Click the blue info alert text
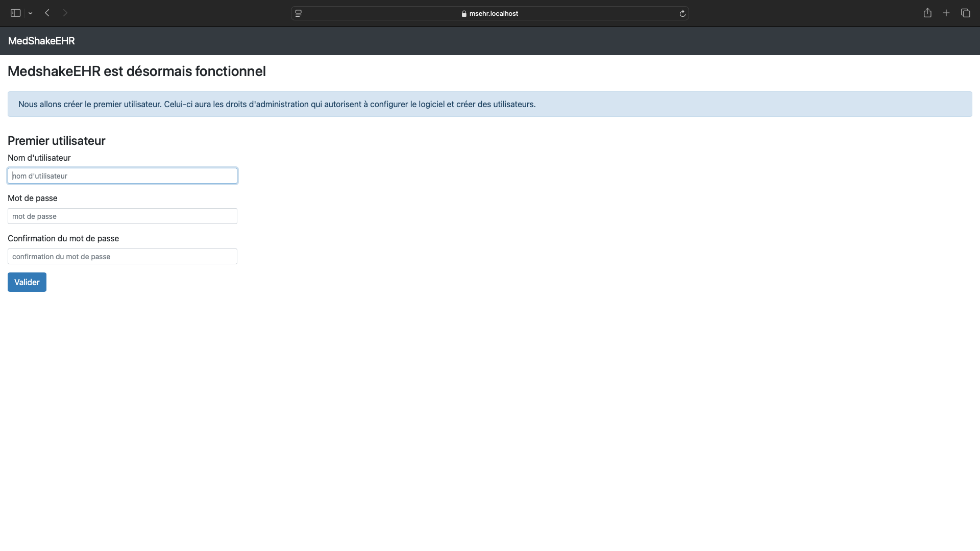980x551 pixels. click(277, 104)
